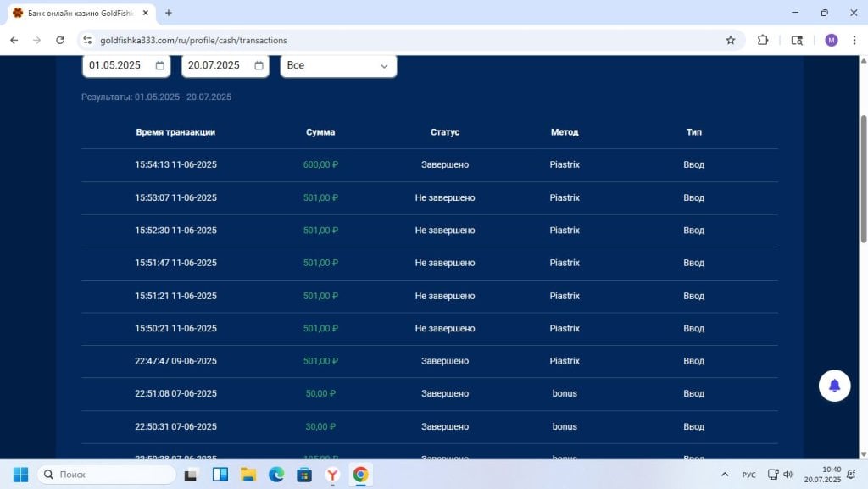The height and width of the screenshot is (489, 868).
Task: Open the Windows Start menu
Action: [x=20, y=474]
